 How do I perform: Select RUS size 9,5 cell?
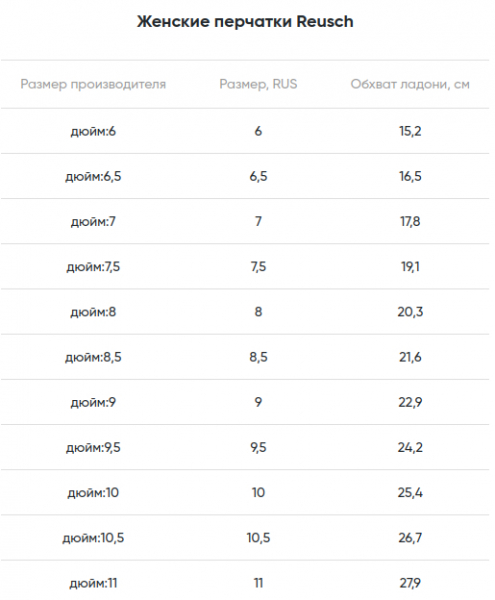click(258, 448)
